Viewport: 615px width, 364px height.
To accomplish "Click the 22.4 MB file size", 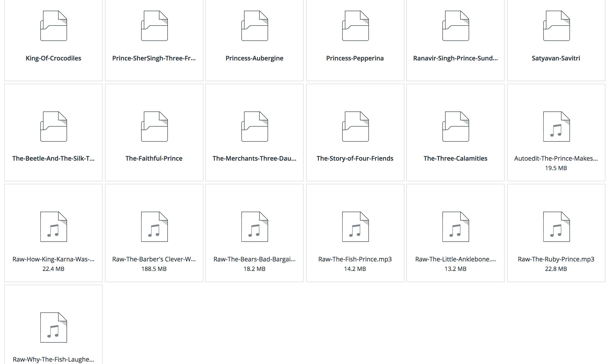I will pos(53,269).
